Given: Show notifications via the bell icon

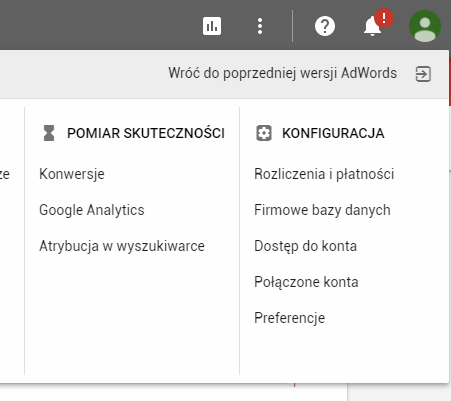Looking at the screenshot, I should point(373,26).
